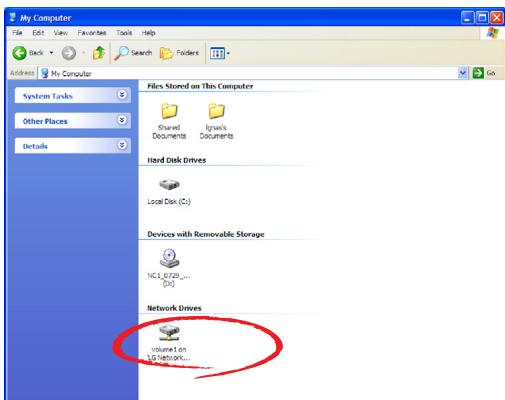Image resolution: width=505 pixels, height=400 pixels.
Task: Click the System Tasks heading text
Action: click(48, 96)
